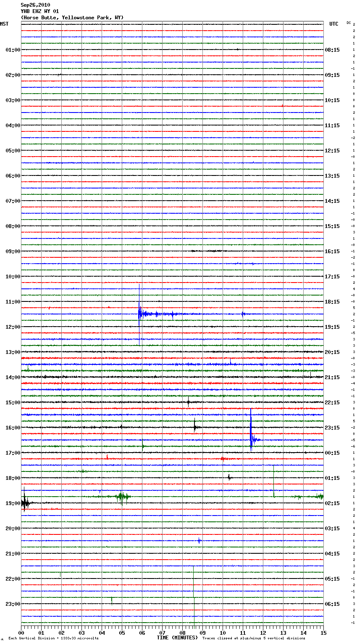
Task: Click the MST column header
Action: pyautogui.click(x=4, y=24)
